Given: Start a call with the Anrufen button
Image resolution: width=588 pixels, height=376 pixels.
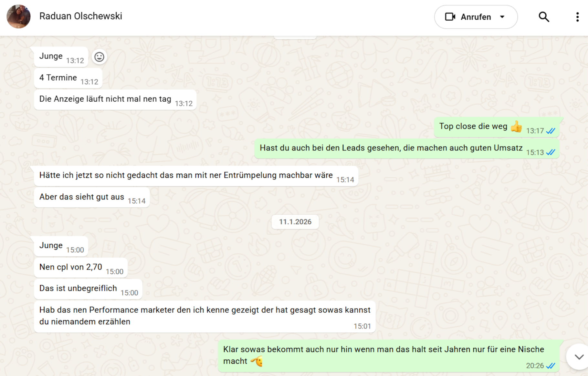Looking at the screenshot, I should tap(476, 17).
